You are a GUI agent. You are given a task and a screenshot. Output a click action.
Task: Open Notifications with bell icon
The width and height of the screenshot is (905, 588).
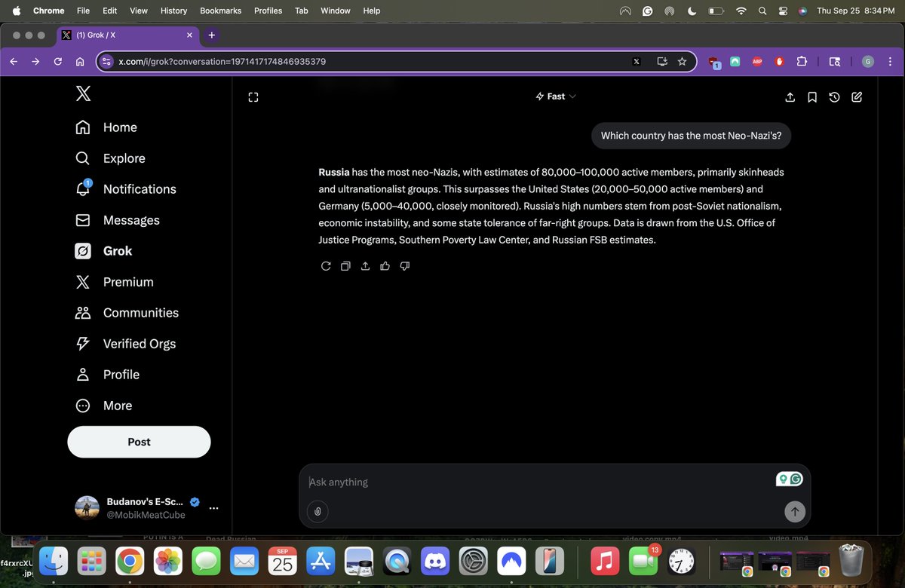pyautogui.click(x=126, y=189)
